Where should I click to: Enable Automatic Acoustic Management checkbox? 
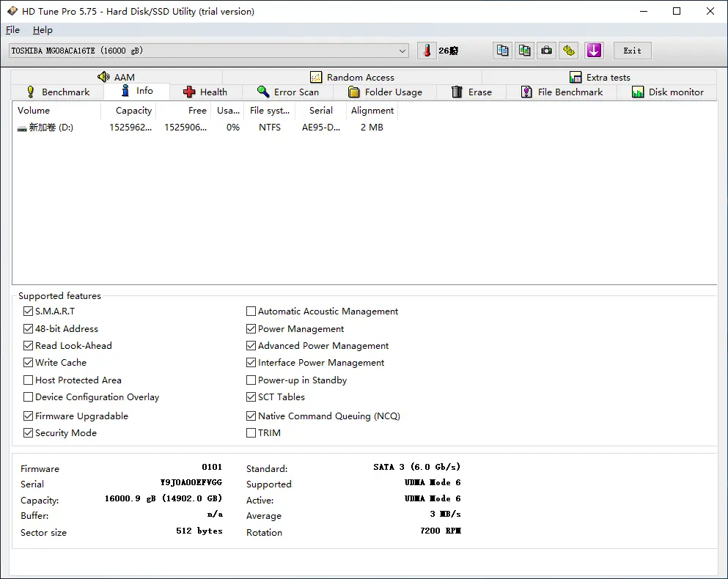click(x=251, y=311)
